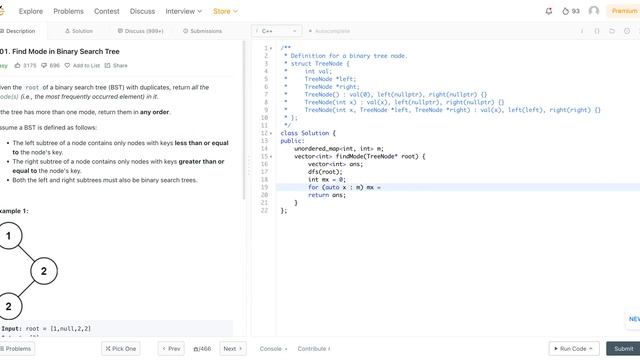
Task: Open the Problems list button at bottom
Action: click(x=16, y=349)
